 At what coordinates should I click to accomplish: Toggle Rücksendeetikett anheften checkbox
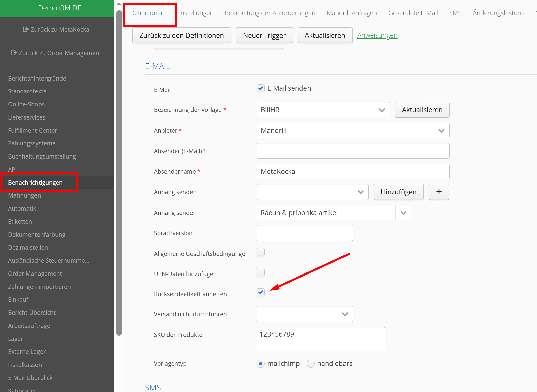[261, 292]
